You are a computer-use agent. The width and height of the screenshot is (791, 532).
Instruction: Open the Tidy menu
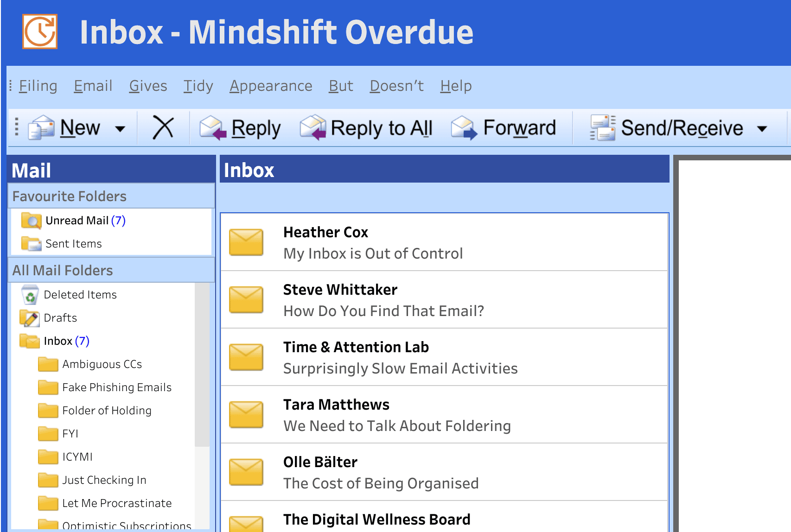coord(198,86)
